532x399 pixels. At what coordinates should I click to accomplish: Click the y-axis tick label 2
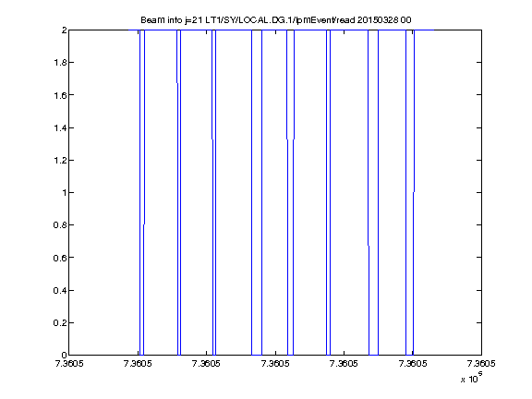[64, 30]
